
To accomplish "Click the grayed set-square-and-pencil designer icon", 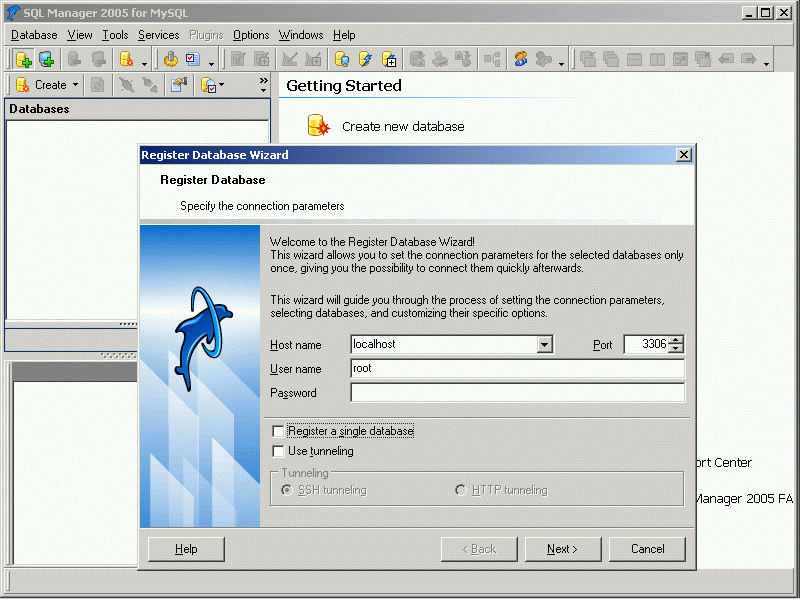I will tap(289, 59).
